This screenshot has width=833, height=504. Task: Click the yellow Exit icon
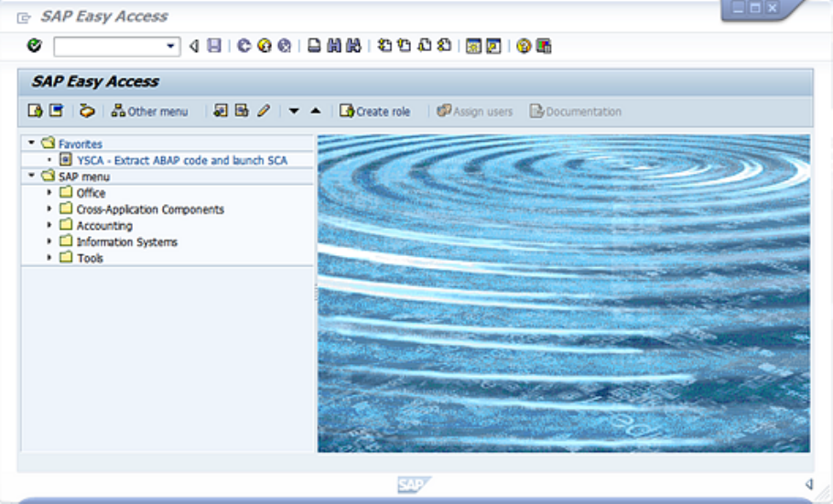click(x=264, y=46)
